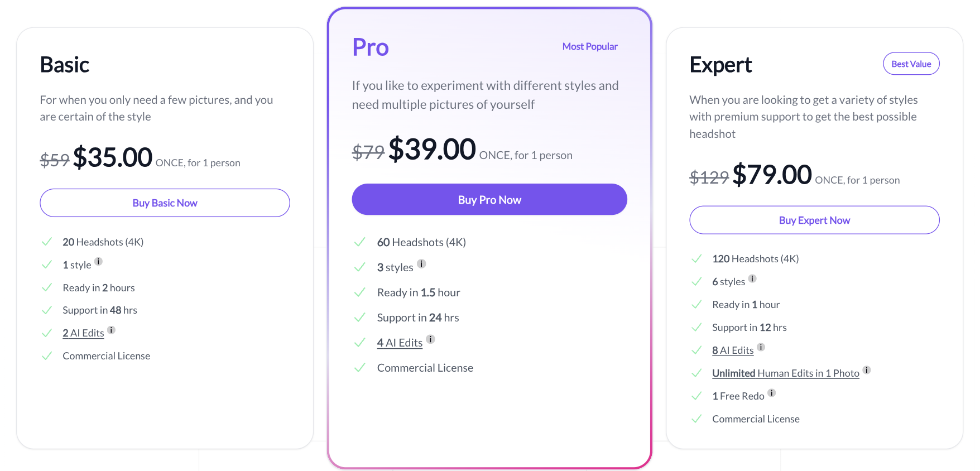Click the checkmark beside Commercial License in Pro
The image size is (980, 471).
point(360,368)
